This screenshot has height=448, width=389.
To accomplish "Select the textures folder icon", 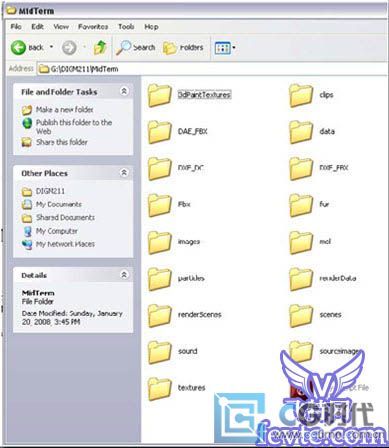I will click(159, 388).
